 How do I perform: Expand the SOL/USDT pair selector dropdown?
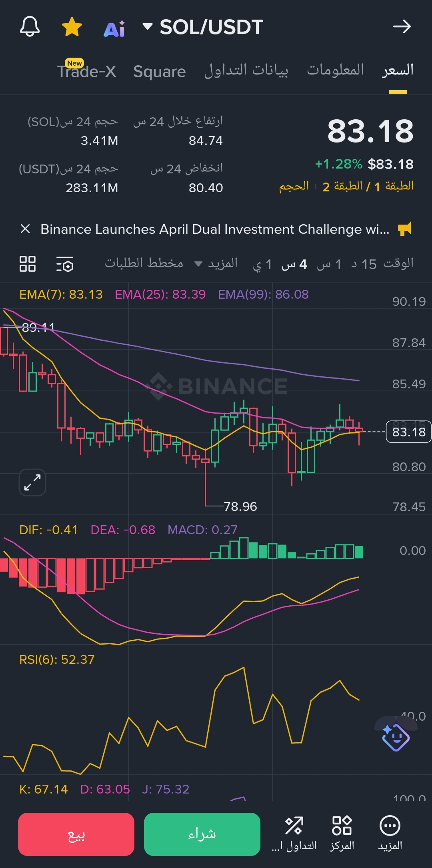148,27
